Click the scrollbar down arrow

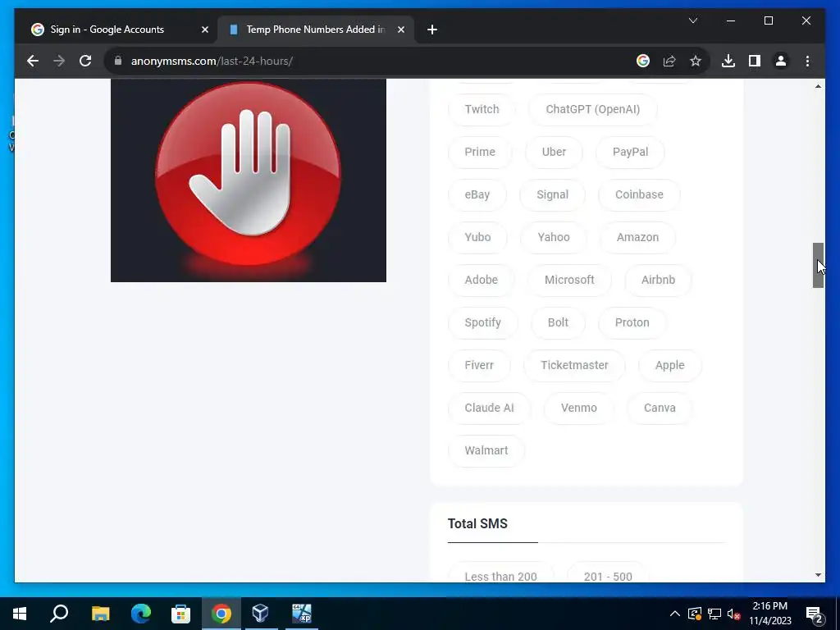click(x=818, y=575)
